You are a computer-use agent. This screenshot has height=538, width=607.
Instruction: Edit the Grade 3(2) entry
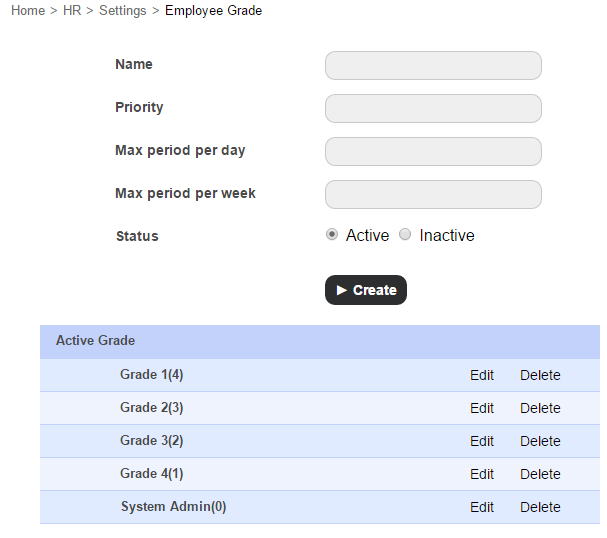pyautogui.click(x=482, y=442)
